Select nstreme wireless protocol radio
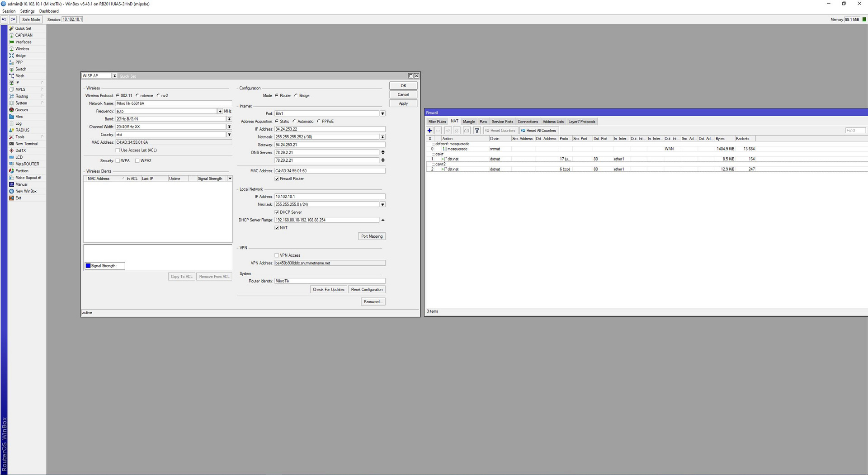The height and width of the screenshot is (475, 868). (137, 96)
